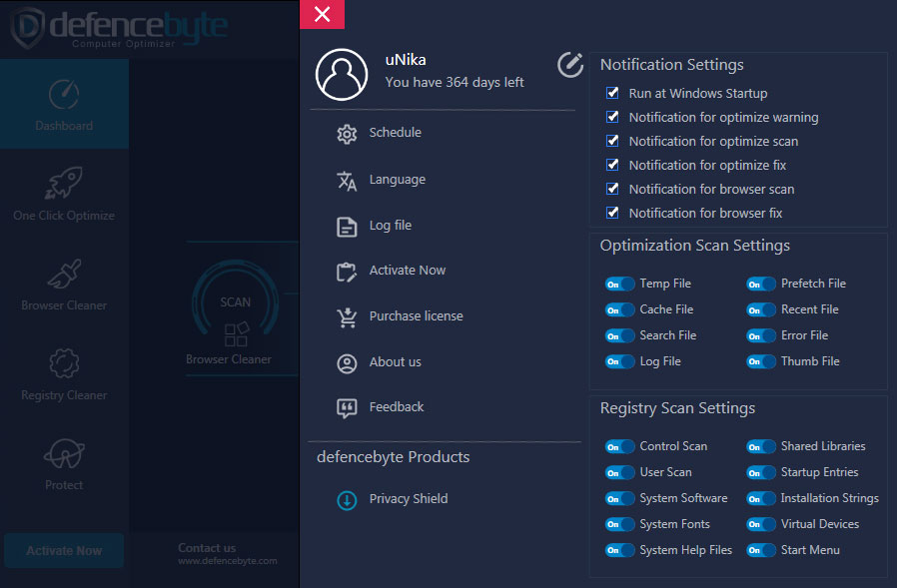
Task: Open the Schedule menu item
Action: 396,132
